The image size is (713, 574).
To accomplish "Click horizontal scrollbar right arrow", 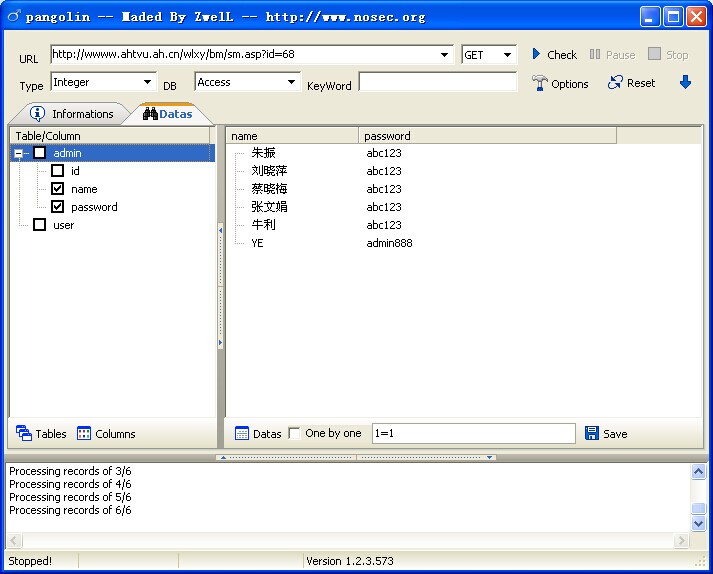I will pos(681,540).
